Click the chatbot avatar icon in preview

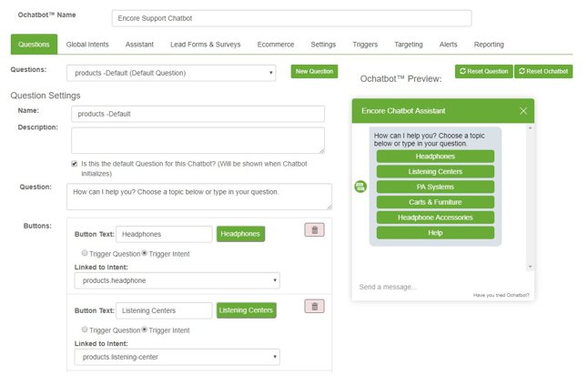click(360, 187)
